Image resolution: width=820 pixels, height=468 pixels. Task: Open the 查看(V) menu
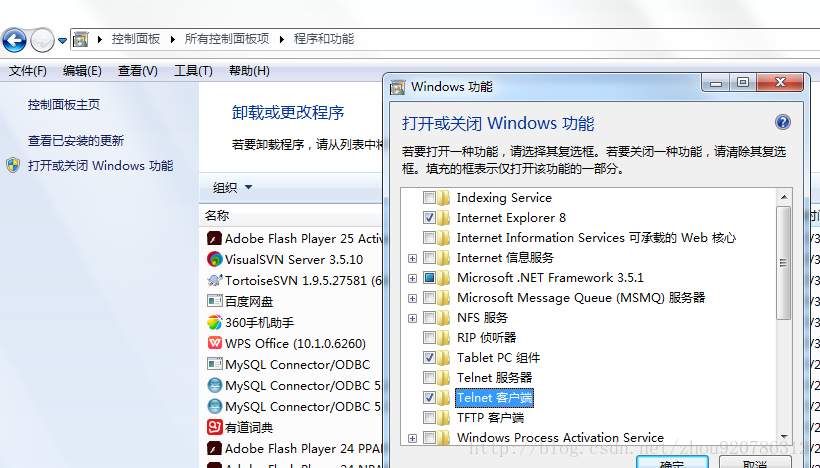138,71
